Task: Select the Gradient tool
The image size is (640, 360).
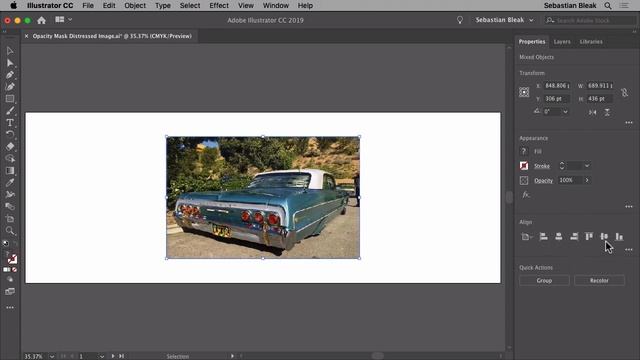Action: pos(10,171)
